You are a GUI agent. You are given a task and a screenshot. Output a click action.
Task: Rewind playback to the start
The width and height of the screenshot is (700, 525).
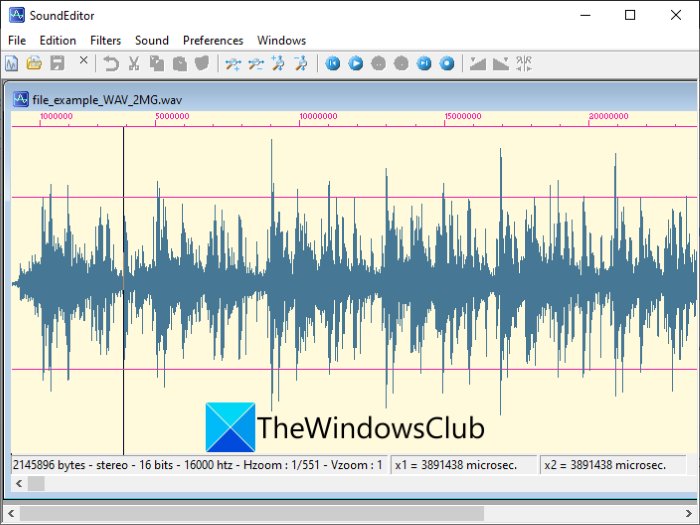point(333,63)
